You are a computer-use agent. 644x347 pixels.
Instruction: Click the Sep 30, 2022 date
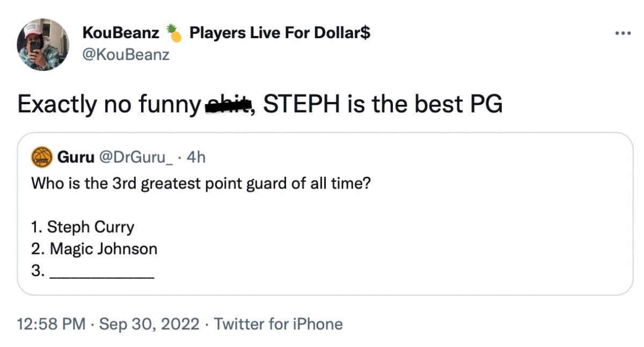click(x=149, y=324)
